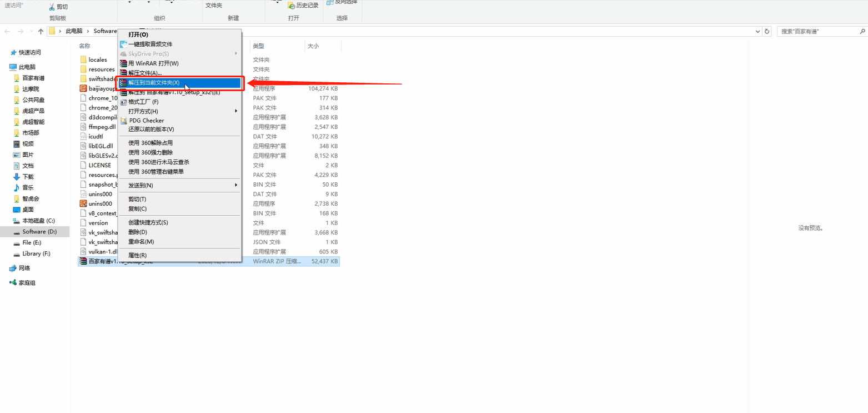The image size is (868, 413).
Task: Open 快速访问 star icon in sidebar
Action: (13, 52)
